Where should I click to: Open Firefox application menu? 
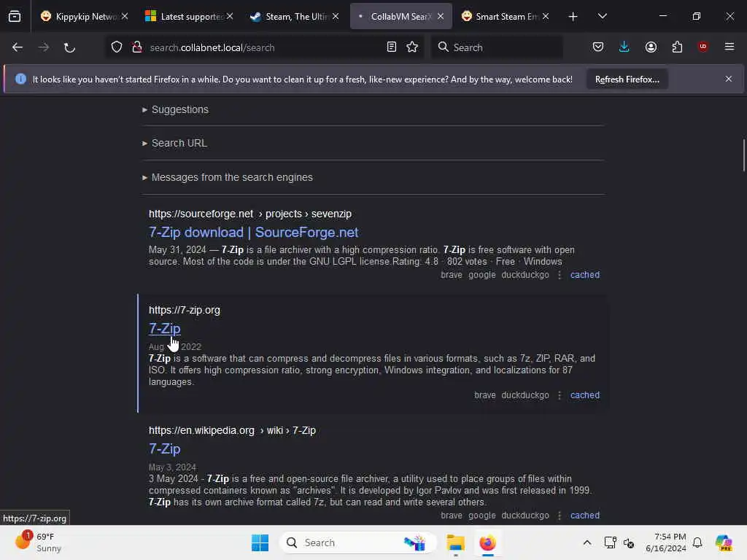pos(729,47)
